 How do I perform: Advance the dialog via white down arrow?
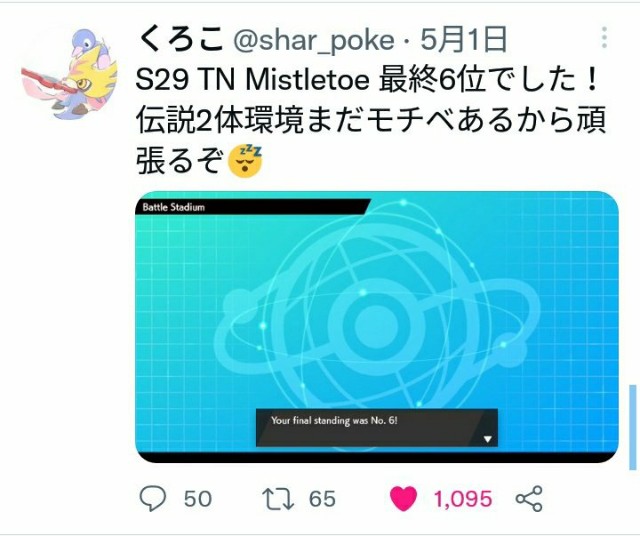tap(487, 439)
